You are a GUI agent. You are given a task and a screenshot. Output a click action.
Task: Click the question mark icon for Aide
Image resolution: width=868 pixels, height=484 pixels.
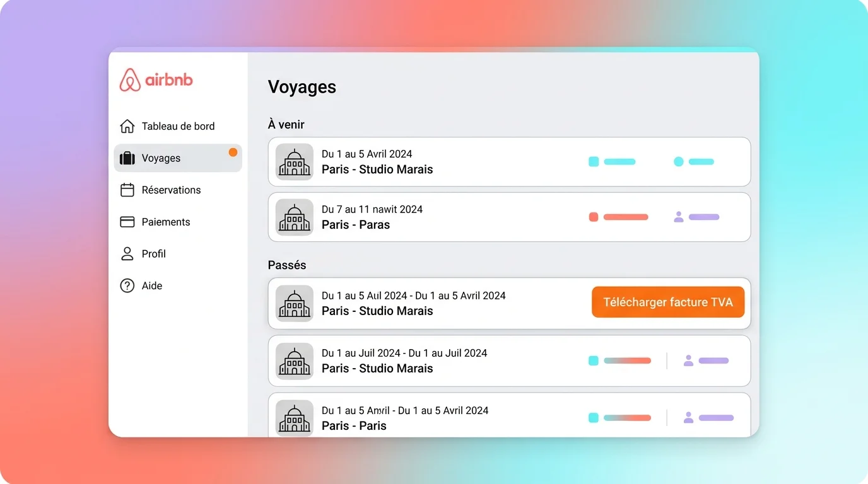coord(127,285)
